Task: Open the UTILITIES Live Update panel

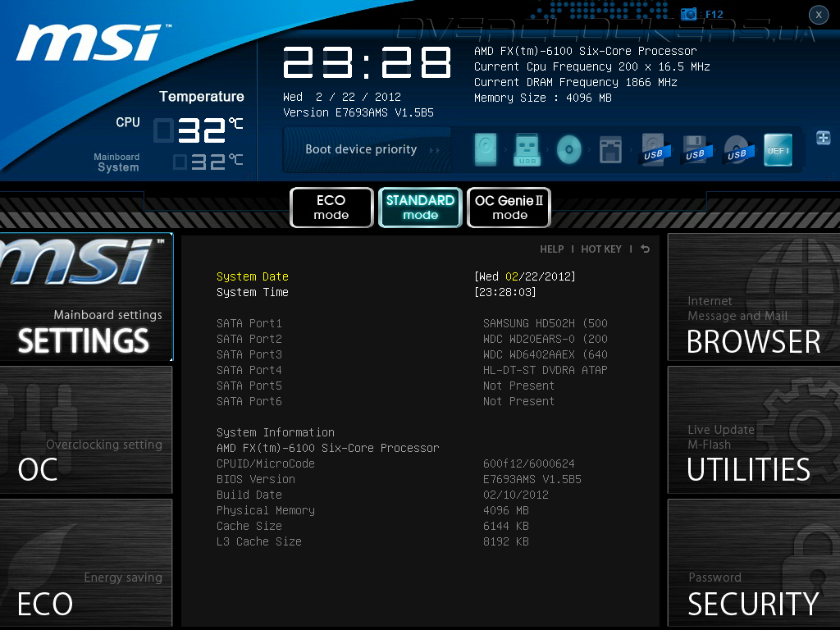Action: (x=754, y=430)
